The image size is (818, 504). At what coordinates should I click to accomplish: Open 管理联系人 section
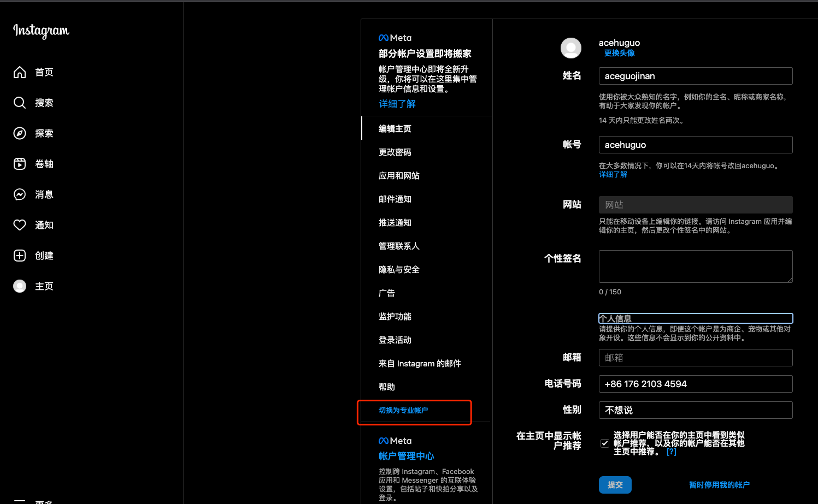[399, 246]
